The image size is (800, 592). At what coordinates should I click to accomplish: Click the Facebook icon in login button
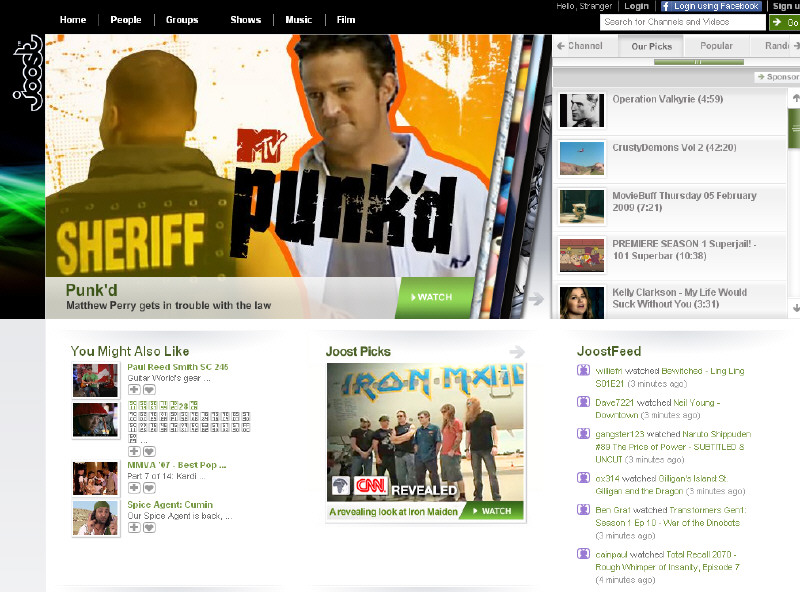tap(666, 6)
